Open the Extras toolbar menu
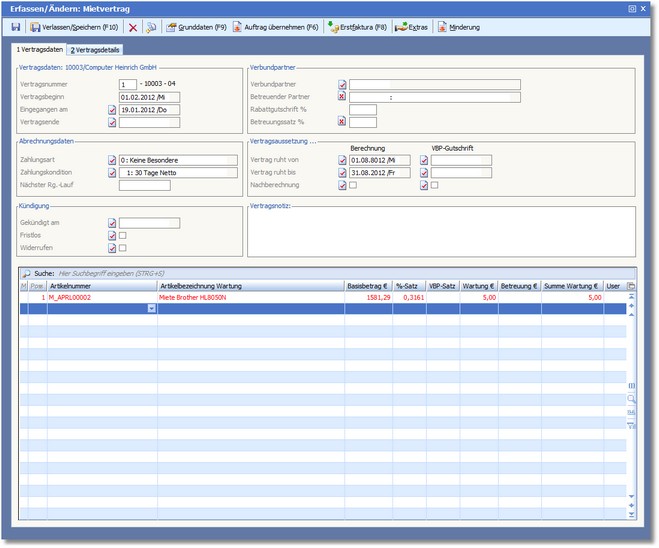 click(x=413, y=27)
